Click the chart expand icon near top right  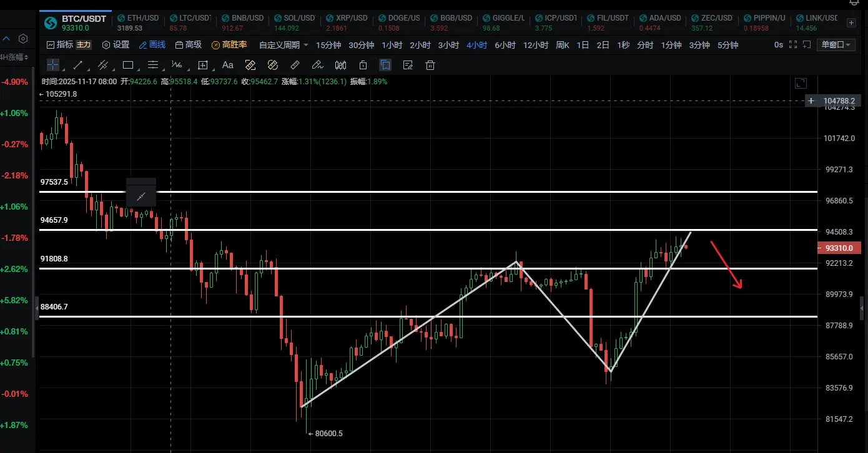click(801, 83)
